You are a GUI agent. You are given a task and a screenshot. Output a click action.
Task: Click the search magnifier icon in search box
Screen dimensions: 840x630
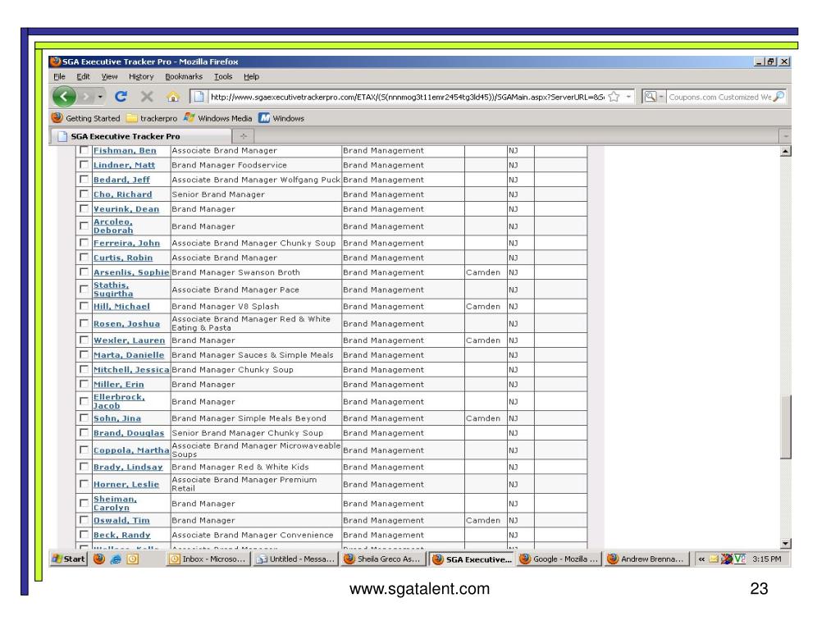click(779, 97)
